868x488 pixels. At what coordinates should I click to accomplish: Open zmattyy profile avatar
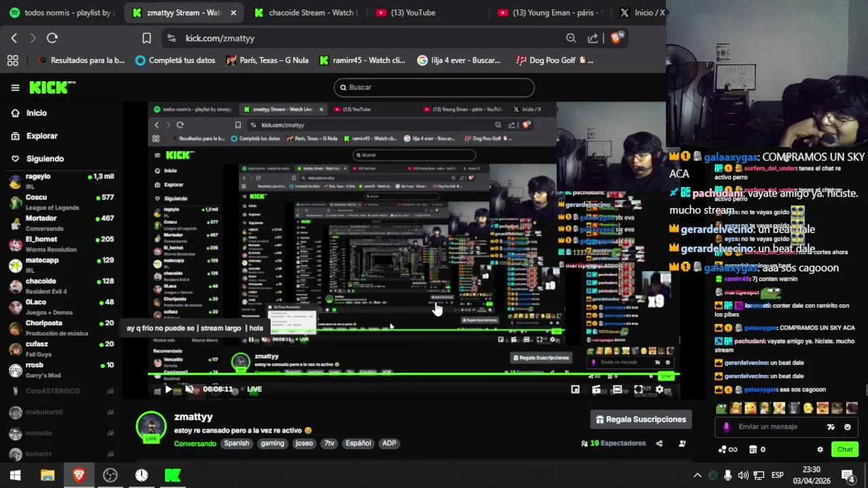[151, 427]
